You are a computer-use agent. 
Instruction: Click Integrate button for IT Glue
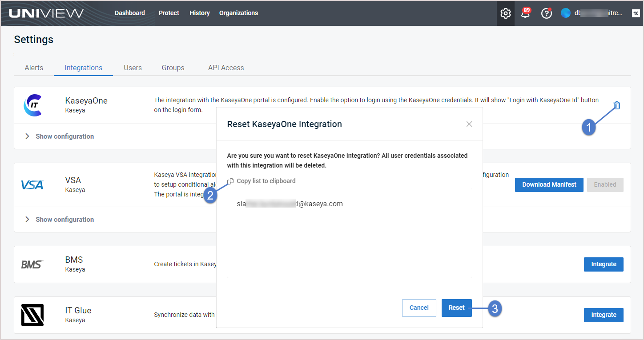[x=604, y=315]
